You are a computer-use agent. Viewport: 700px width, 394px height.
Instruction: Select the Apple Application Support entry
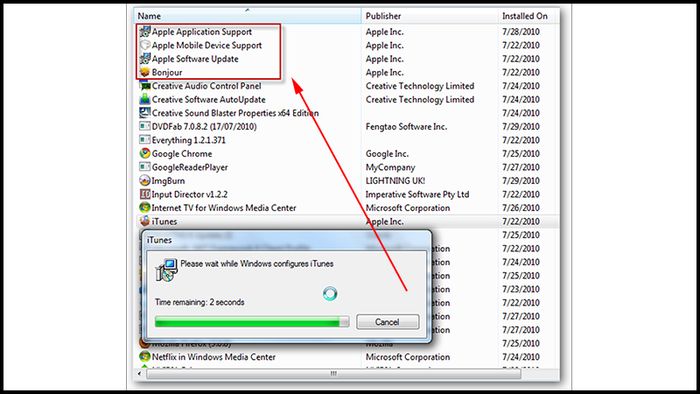[x=202, y=32]
